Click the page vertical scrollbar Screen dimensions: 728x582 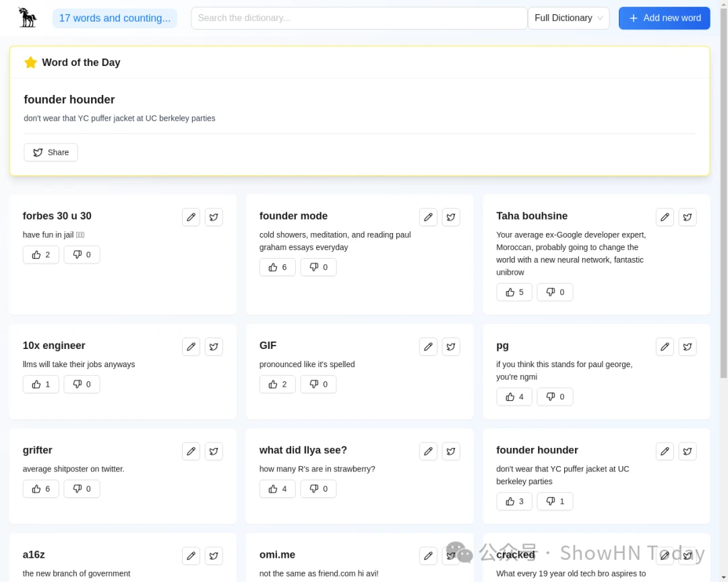pyautogui.click(x=724, y=202)
